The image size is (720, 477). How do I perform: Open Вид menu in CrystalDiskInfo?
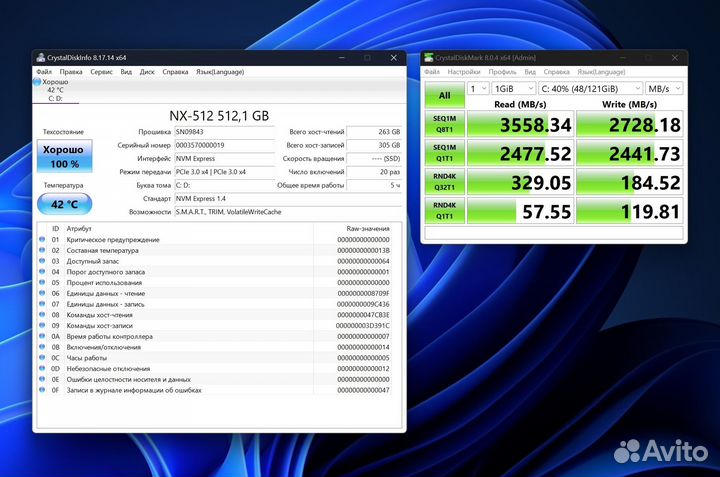pos(126,72)
